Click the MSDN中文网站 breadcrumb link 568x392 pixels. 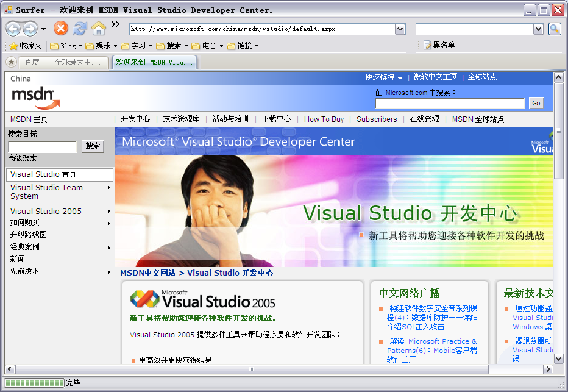tap(148, 273)
